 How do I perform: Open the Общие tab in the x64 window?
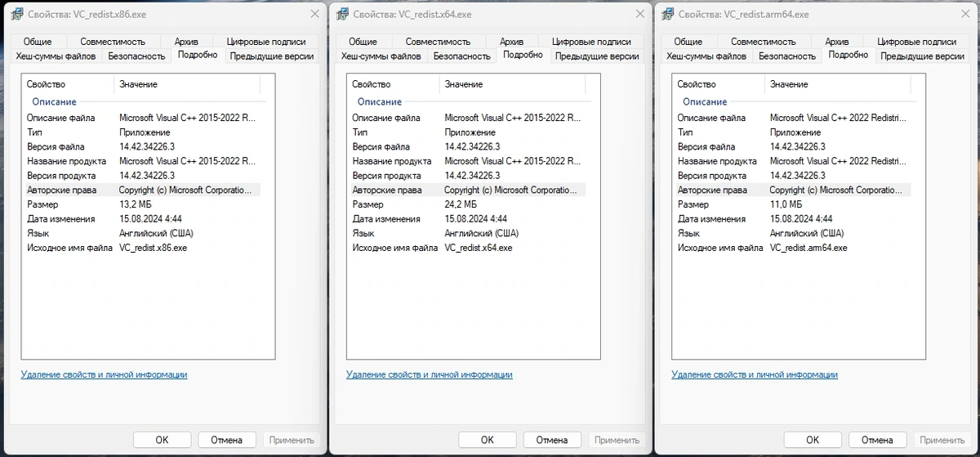(x=363, y=42)
